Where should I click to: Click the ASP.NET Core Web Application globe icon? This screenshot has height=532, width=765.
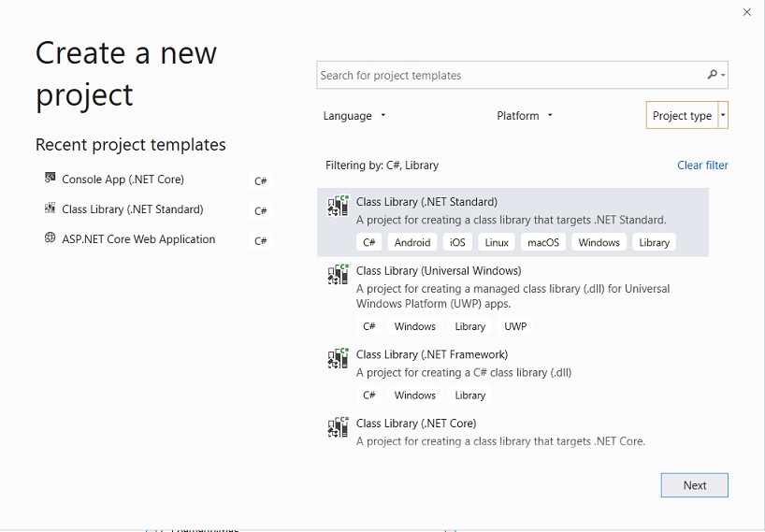click(x=50, y=237)
